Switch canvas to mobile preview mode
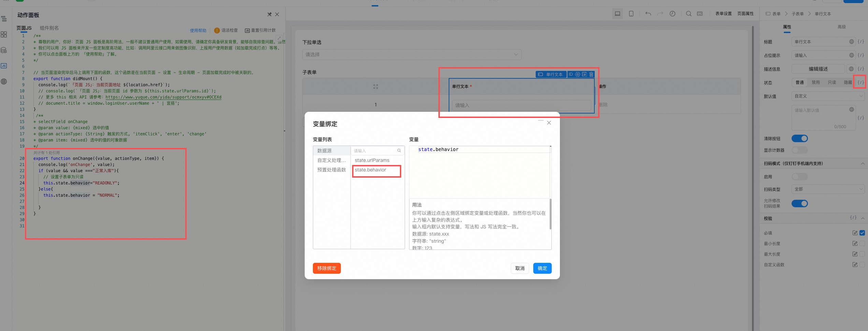The image size is (868, 331). point(631,14)
